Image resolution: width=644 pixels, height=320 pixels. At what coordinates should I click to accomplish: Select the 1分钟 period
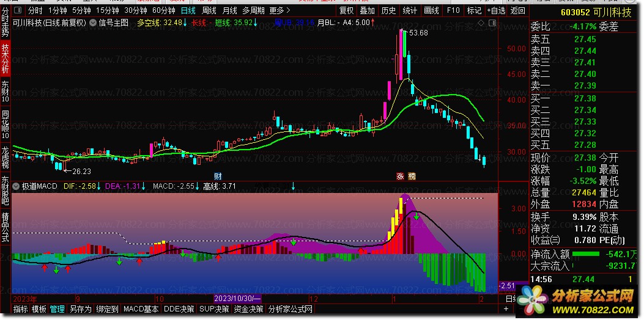click(57, 10)
